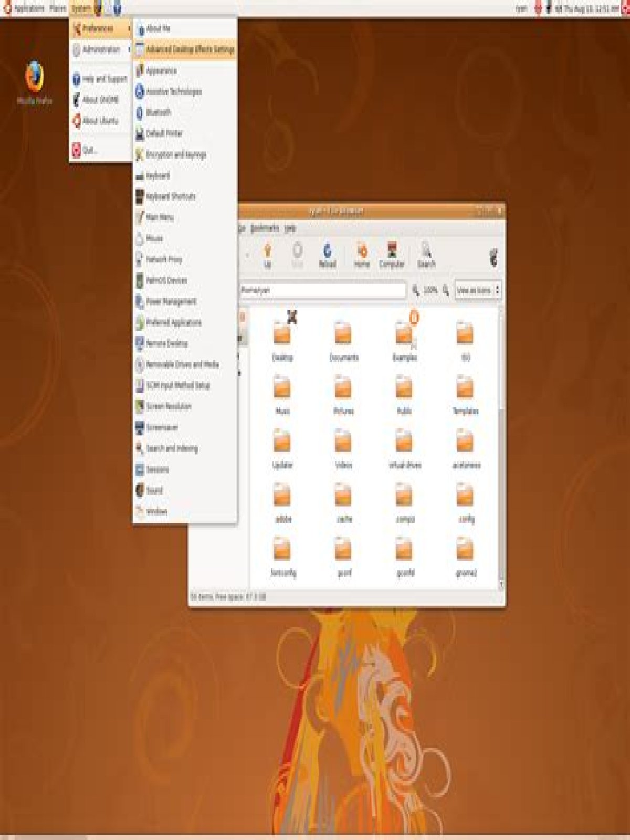Image resolution: width=630 pixels, height=840 pixels.
Task: Open Assistive Technologies preferences
Action: tap(184, 91)
